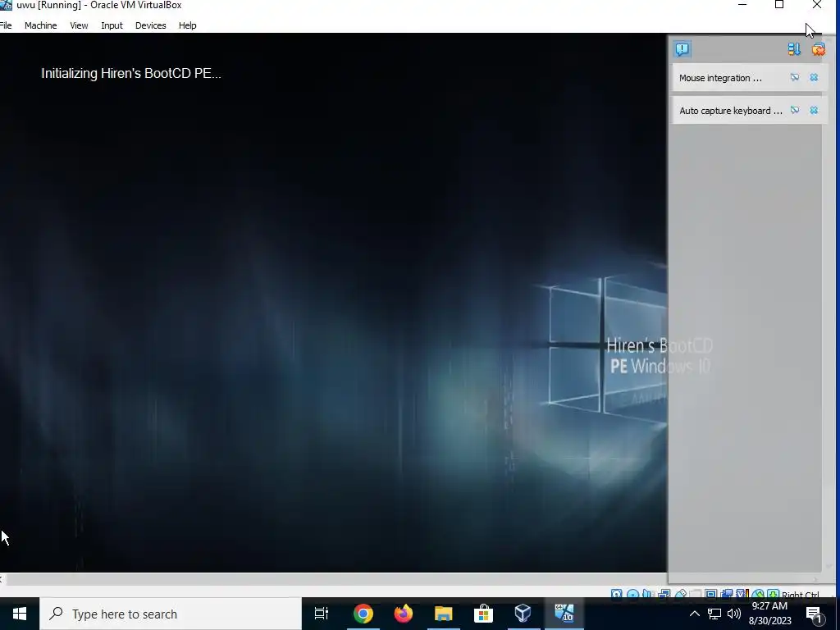Open the File menu

click(6, 25)
